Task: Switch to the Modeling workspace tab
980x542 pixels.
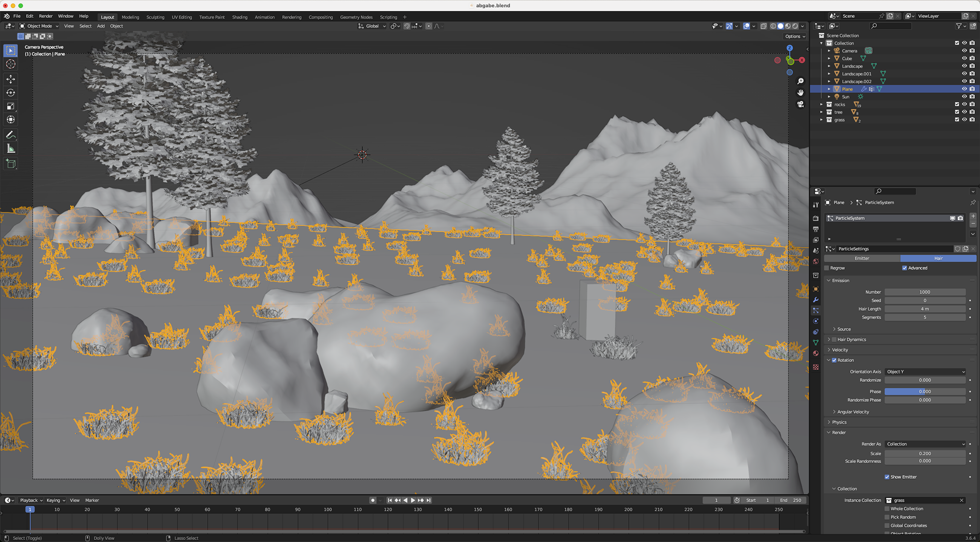Action: 130,17
